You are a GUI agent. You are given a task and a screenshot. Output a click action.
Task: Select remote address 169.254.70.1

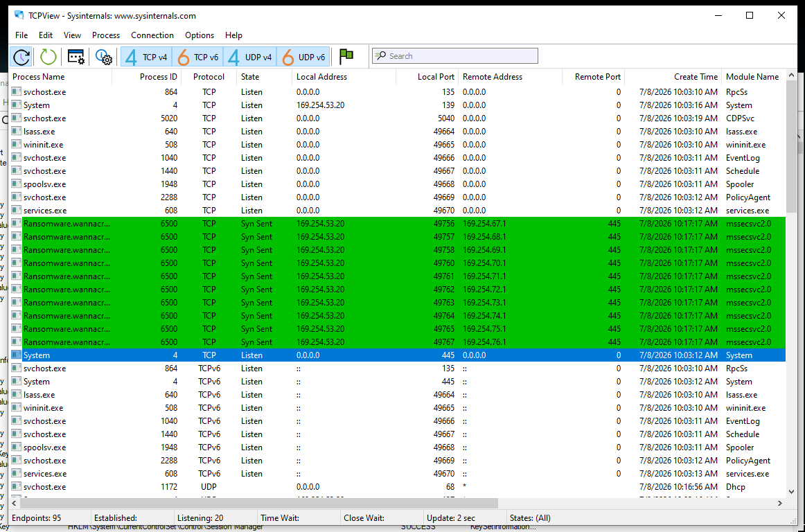point(484,263)
